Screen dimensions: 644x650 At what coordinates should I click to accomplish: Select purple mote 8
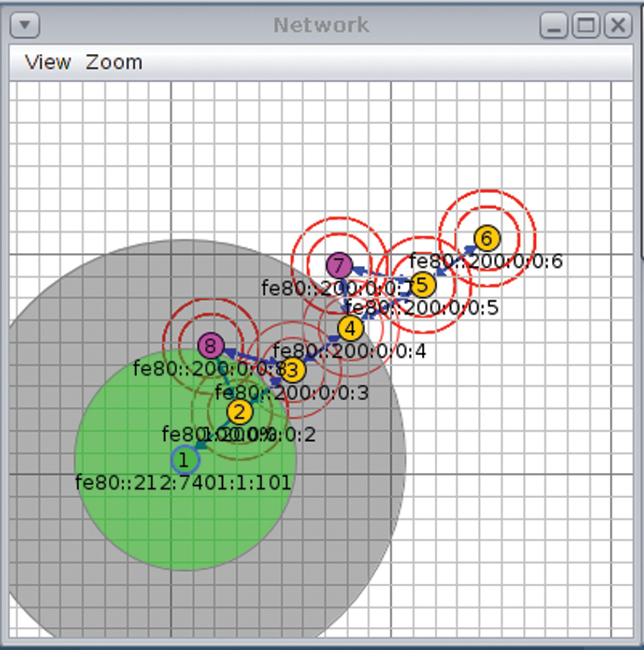point(210,346)
